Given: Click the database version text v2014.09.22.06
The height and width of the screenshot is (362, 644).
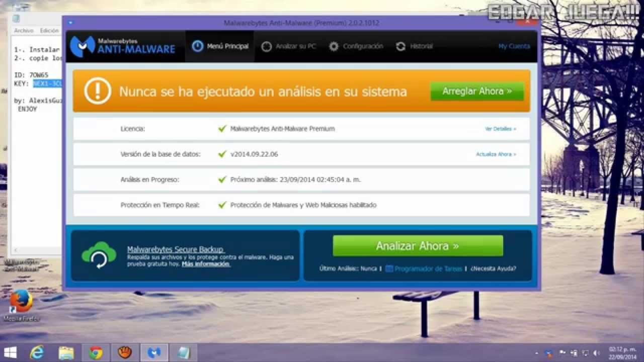Looking at the screenshot, I should [254, 154].
